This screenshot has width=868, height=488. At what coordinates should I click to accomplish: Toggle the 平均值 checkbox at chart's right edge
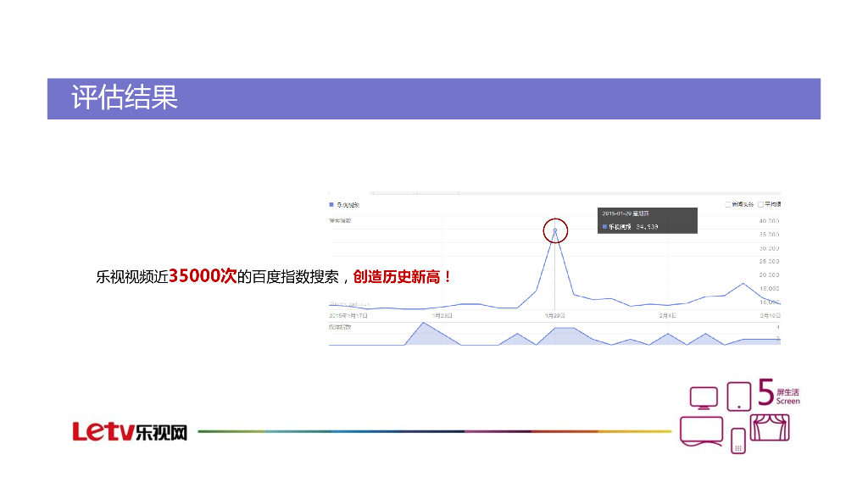[761, 205]
